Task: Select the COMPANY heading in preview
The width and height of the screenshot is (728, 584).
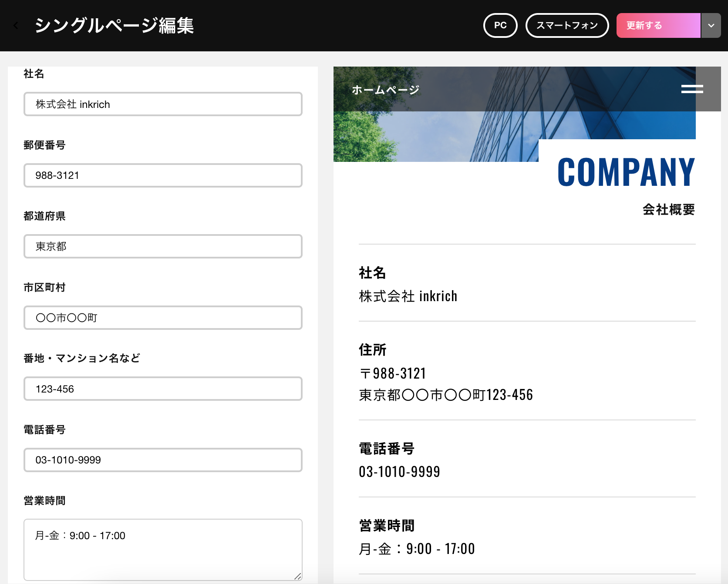Action: point(626,172)
